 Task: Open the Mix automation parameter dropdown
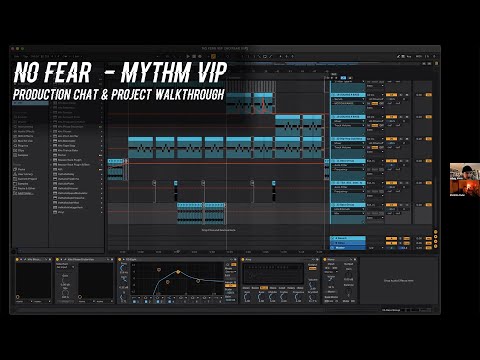(349, 213)
